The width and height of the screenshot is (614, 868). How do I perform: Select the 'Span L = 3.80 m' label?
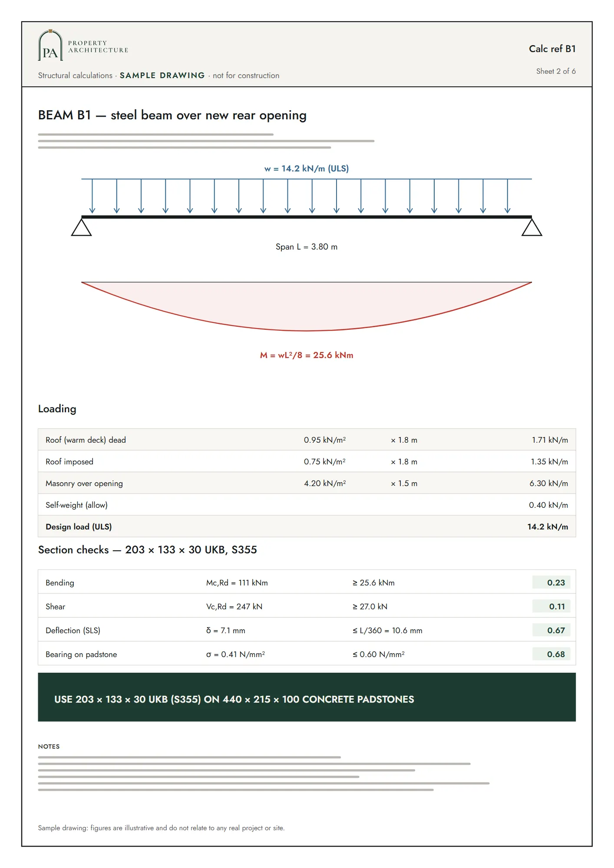coord(307,247)
